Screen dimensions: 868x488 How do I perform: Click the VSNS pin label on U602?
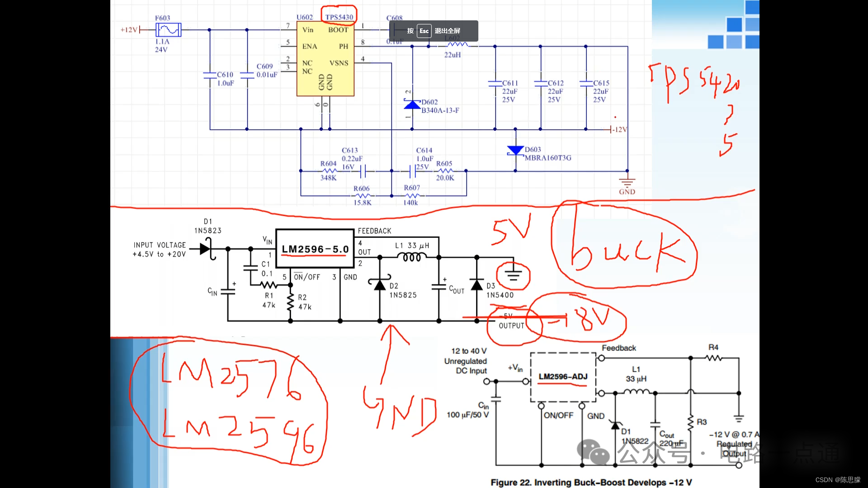339,63
